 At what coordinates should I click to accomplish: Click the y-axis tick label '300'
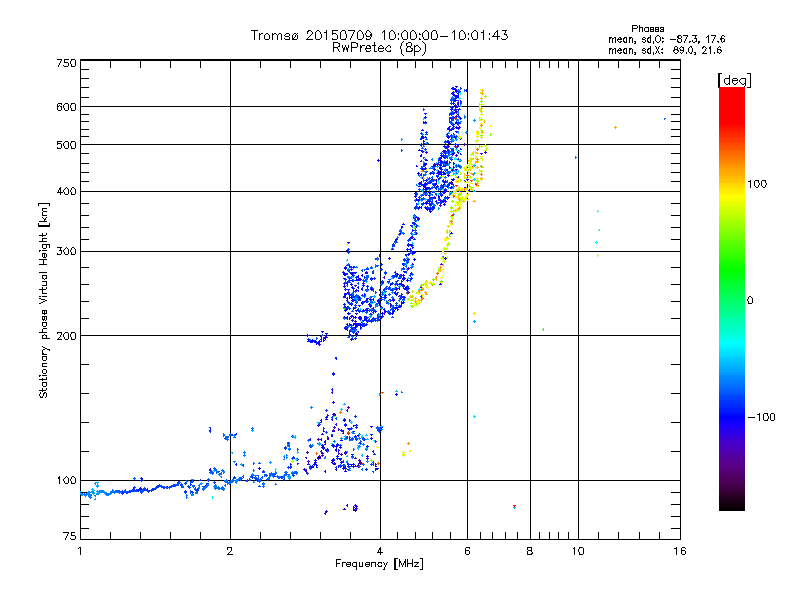[x=67, y=252]
